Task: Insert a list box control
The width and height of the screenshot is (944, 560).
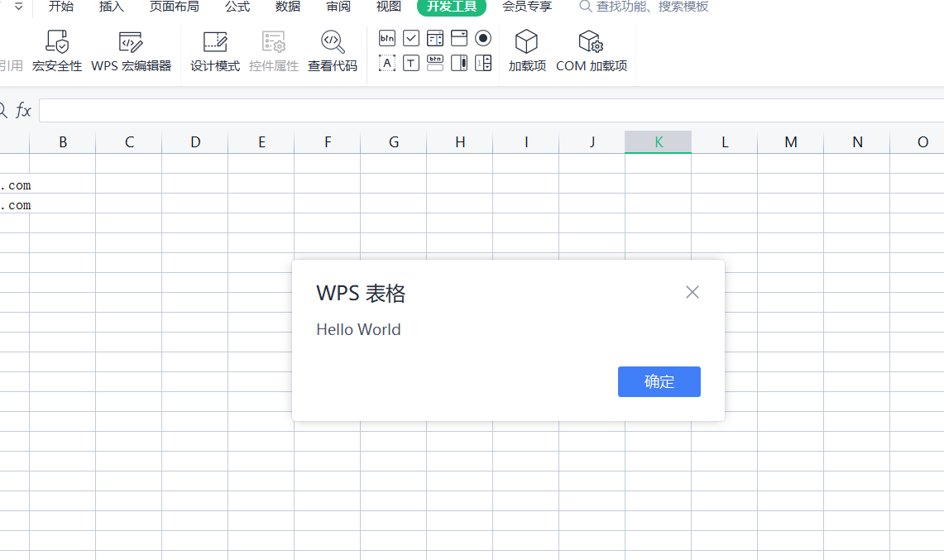Action: (435, 37)
